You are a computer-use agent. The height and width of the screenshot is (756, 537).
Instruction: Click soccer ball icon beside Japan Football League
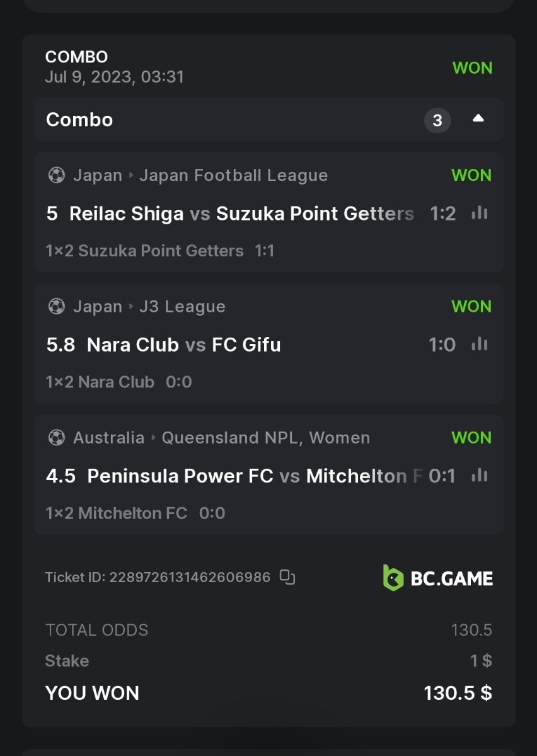click(x=56, y=175)
